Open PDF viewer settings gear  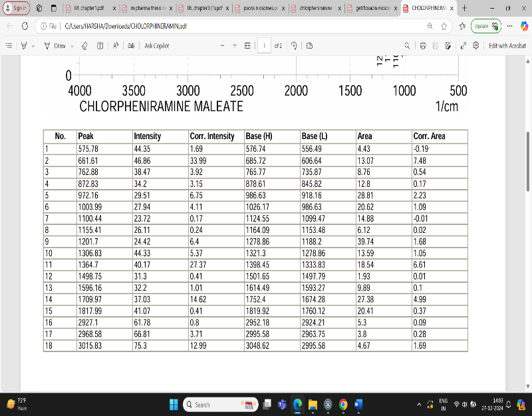pyautogui.click(x=476, y=45)
